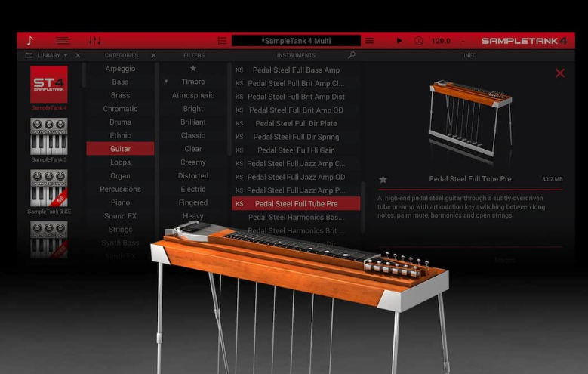Select the Drums category
The width and height of the screenshot is (588, 374).
click(x=120, y=122)
